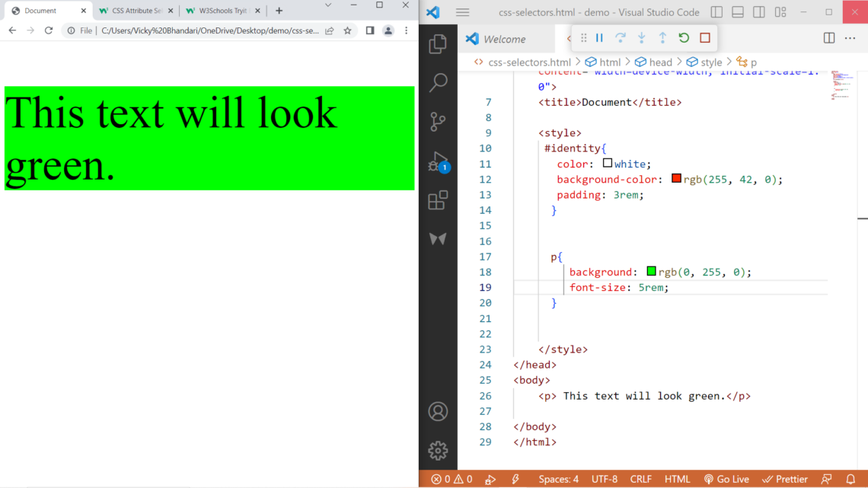Open the Source Control view

[438, 122]
